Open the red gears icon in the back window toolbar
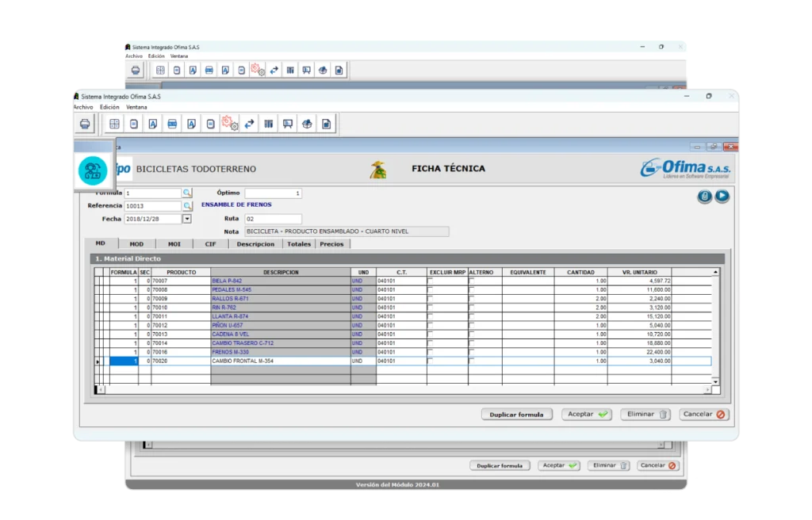The image size is (812, 520). point(258,70)
